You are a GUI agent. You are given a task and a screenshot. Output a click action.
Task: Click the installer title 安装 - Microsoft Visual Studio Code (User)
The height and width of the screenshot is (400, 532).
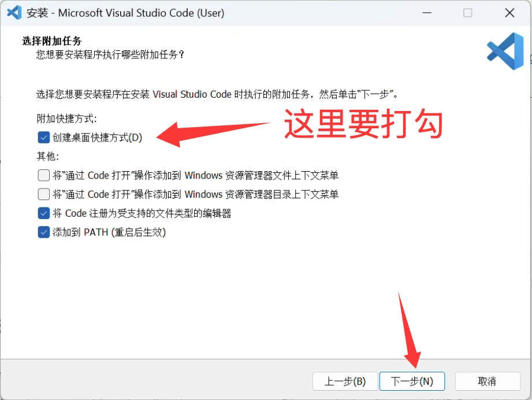(x=125, y=13)
